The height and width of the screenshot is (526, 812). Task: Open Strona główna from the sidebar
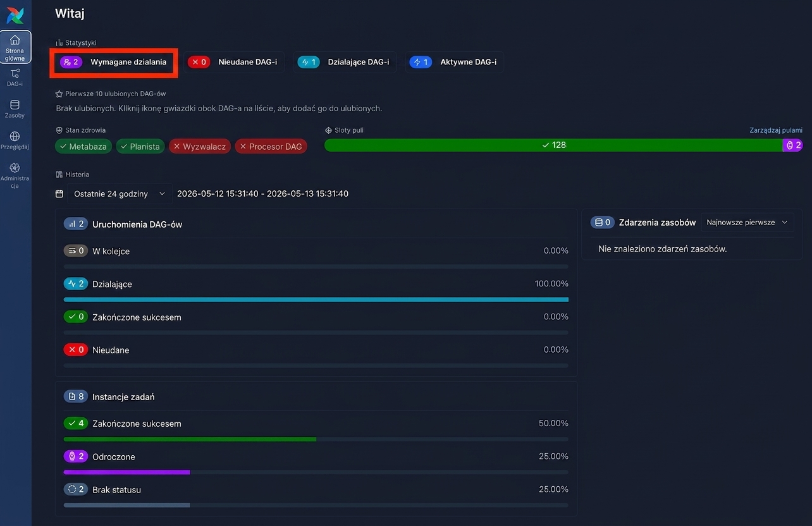pyautogui.click(x=15, y=47)
